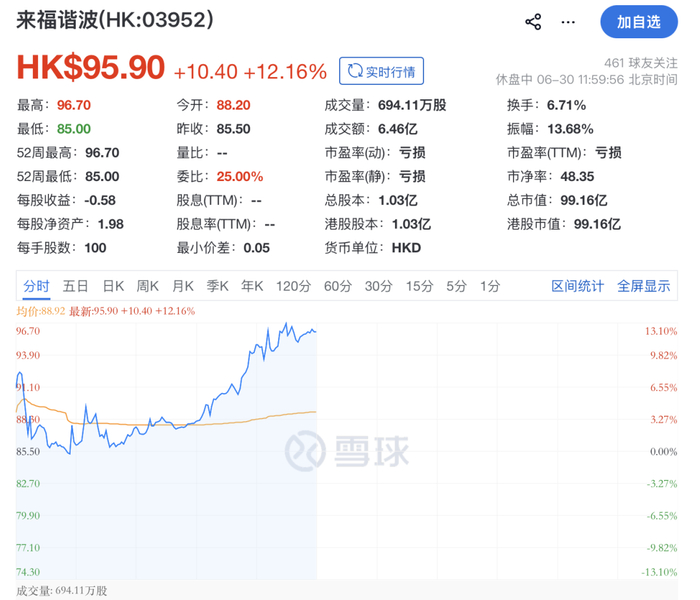This screenshot has width=700, height=600.
Task: Click the 最高 value 96.70
Action: [74, 105]
